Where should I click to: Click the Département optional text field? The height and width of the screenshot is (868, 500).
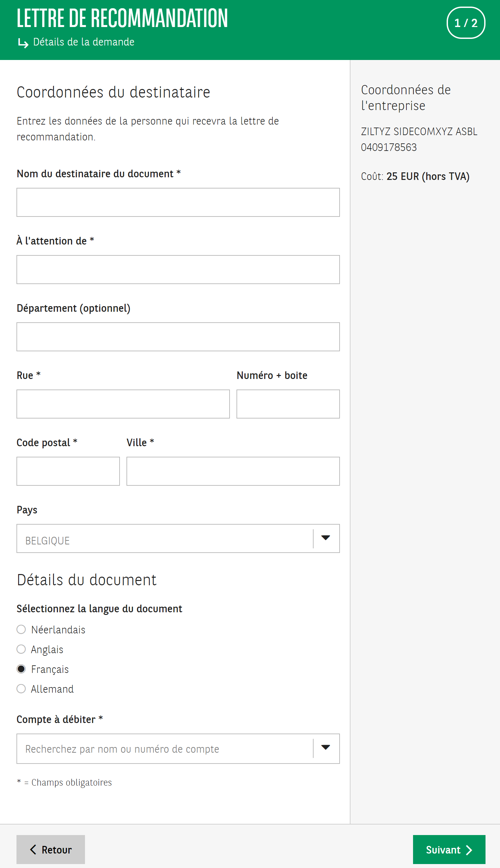178,336
